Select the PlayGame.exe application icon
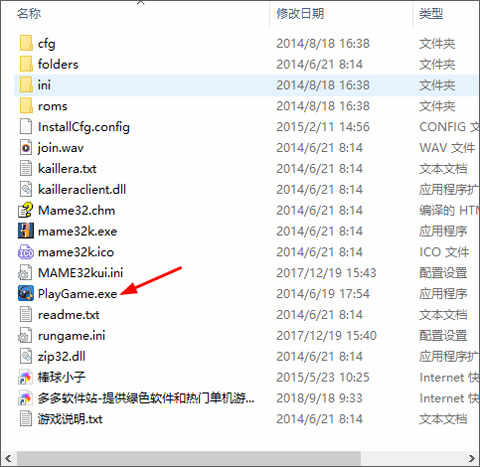Viewport: 480px width, 467px height. 26,294
